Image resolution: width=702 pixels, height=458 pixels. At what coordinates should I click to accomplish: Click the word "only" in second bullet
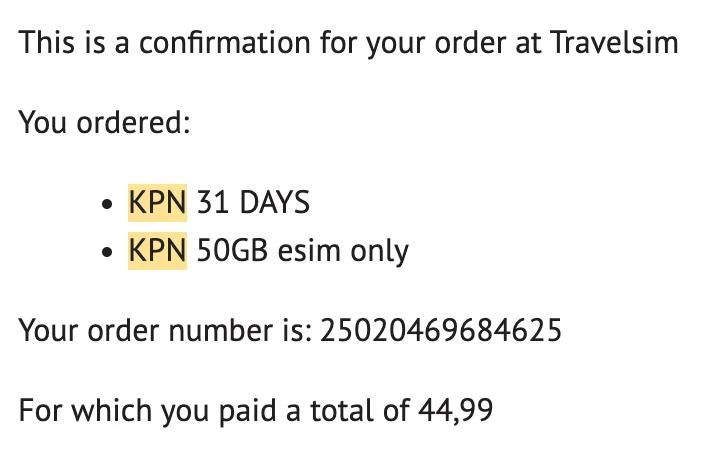click(379, 250)
